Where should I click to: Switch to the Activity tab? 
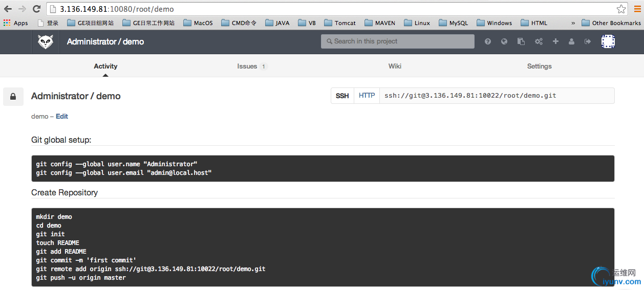105,66
